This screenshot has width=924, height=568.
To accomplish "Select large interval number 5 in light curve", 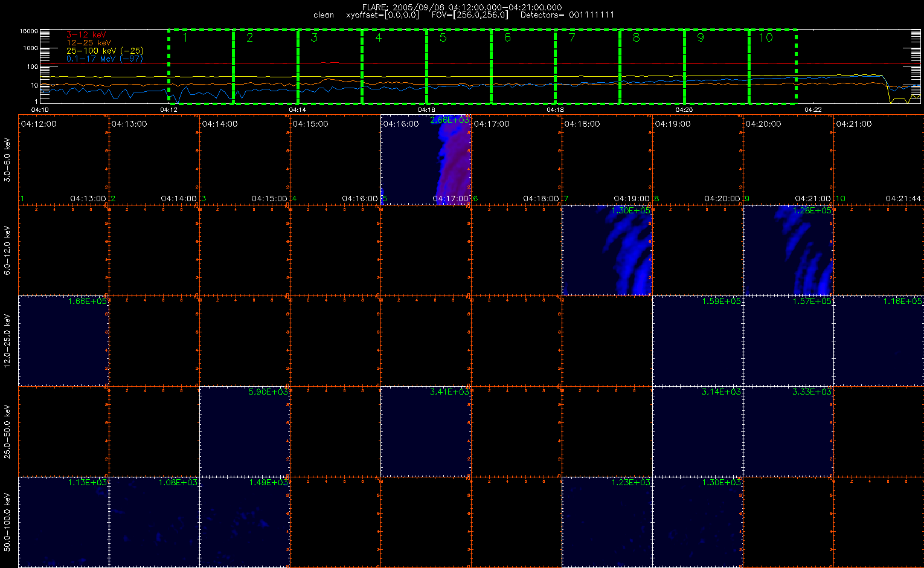I will pos(443,37).
